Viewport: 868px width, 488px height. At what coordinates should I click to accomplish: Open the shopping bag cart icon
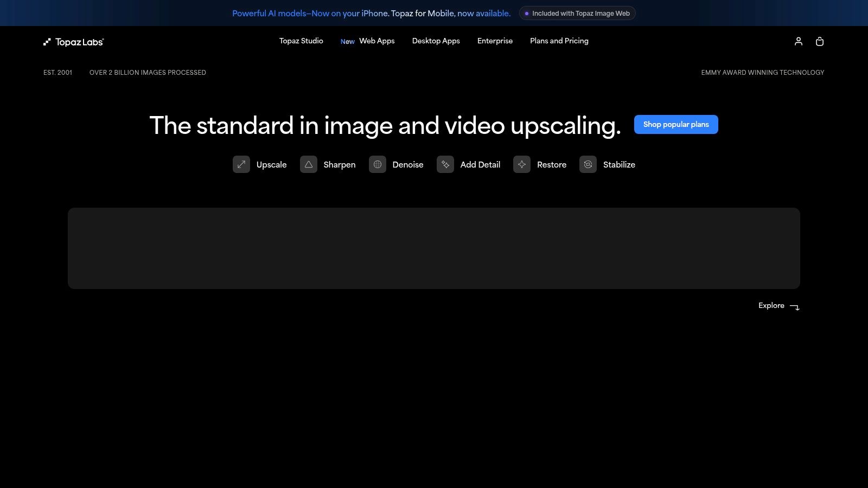click(820, 41)
